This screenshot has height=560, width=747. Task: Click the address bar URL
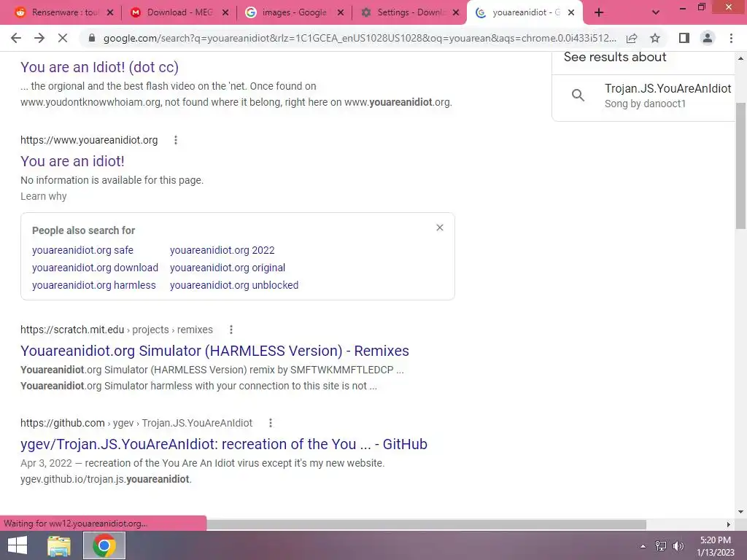360,38
